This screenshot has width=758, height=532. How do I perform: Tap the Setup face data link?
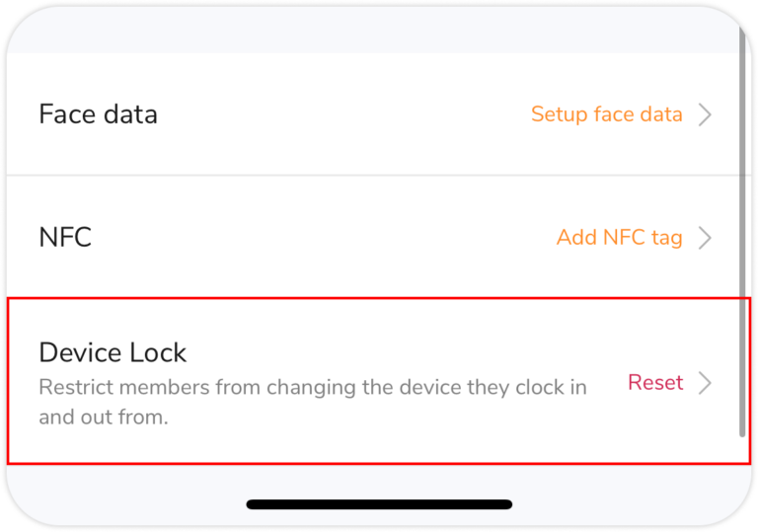(x=606, y=114)
